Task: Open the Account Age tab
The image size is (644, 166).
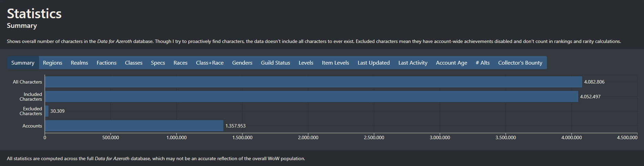Action: (x=451, y=63)
